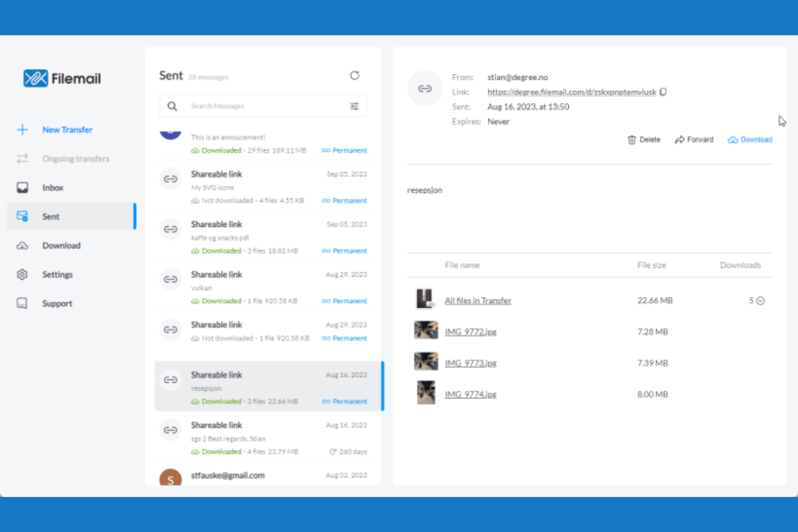Click the Filemail logo
The height and width of the screenshot is (532, 798).
coord(61,78)
